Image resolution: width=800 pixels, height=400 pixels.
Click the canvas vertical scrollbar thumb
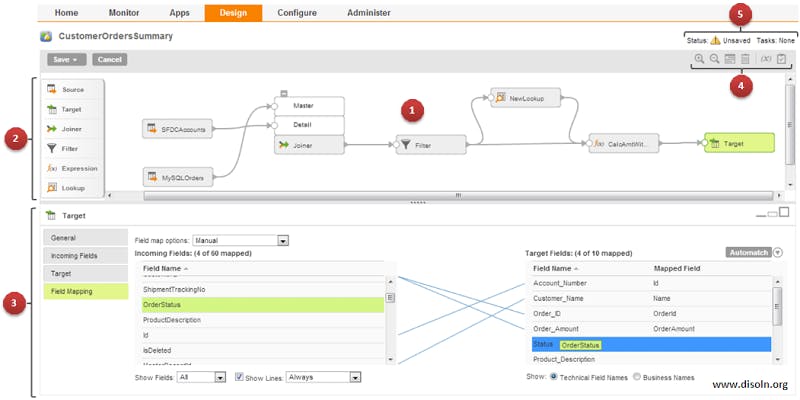790,125
